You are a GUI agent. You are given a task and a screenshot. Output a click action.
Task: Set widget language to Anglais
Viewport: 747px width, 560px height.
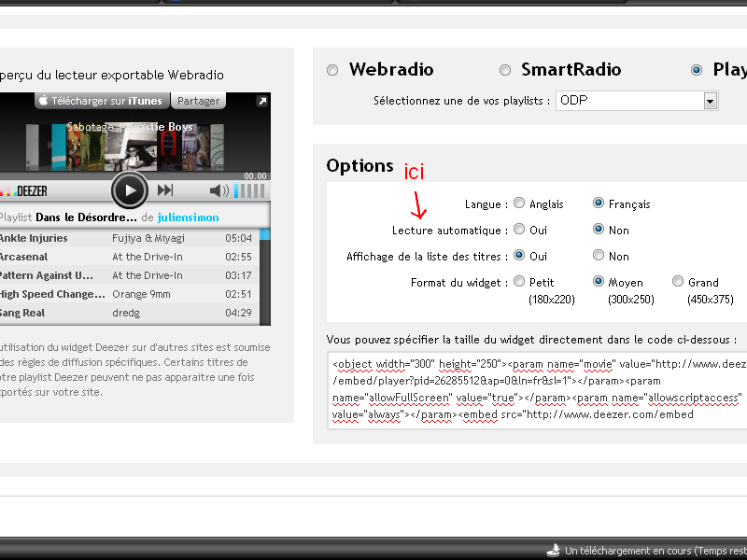pyautogui.click(x=519, y=203)
